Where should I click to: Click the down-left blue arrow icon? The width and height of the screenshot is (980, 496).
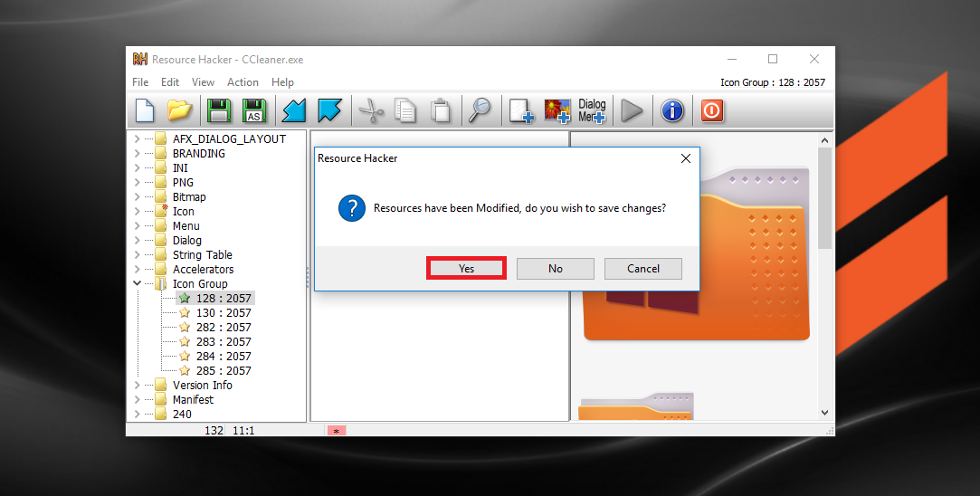(x=294, y=110)
